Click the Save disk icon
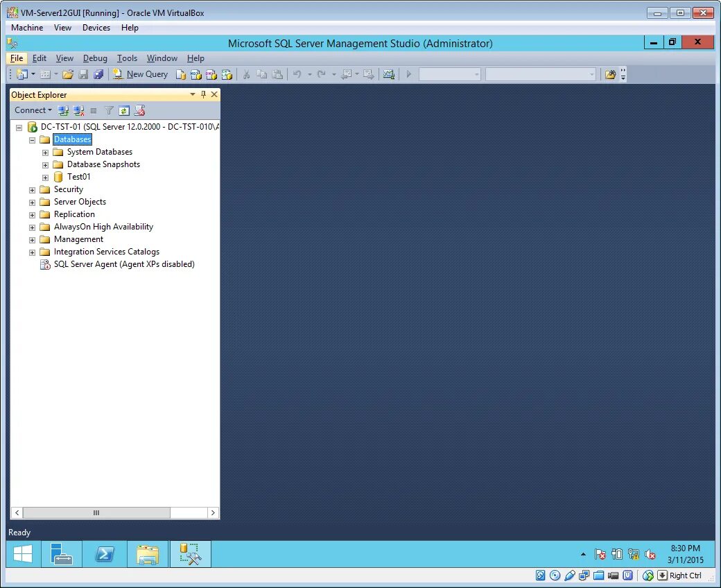721x588 pixels. (x=83, y=74)
